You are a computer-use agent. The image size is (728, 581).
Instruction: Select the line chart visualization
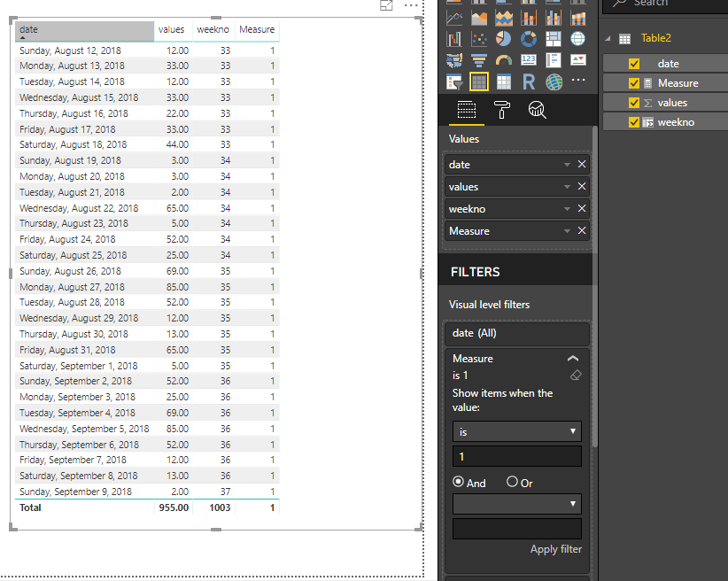pos(454,19)
